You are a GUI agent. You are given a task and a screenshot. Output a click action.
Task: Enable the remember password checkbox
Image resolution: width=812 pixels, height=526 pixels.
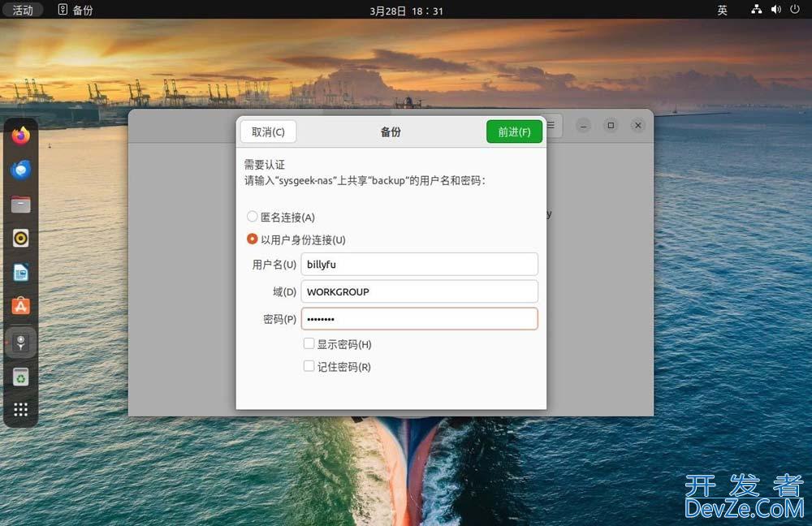click(x=309, y=366)
